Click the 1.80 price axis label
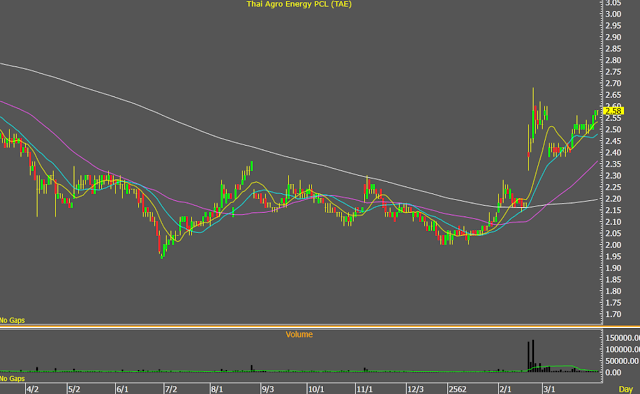Viewport: 640px width, 394px height. (613, 291)
